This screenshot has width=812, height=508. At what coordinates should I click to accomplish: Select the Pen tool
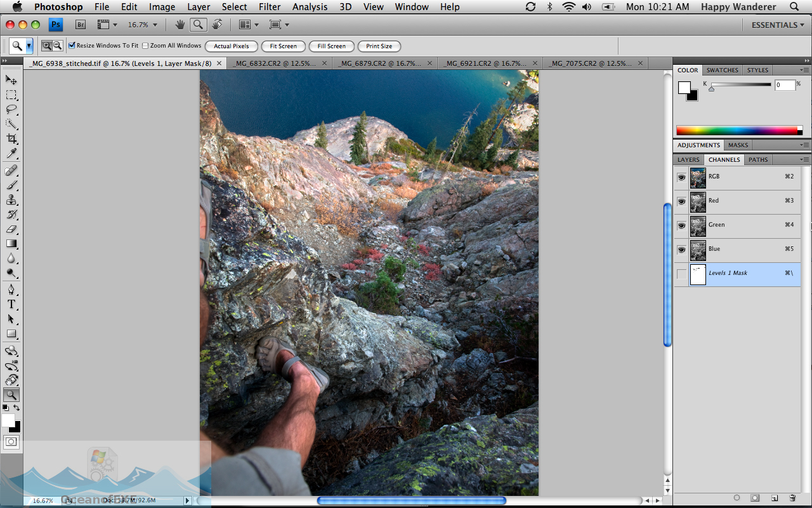(11, 290)
